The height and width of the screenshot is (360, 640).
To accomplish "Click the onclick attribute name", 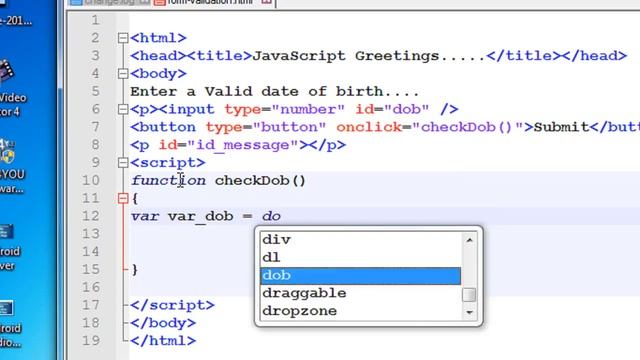I will [x=369, y=127].
